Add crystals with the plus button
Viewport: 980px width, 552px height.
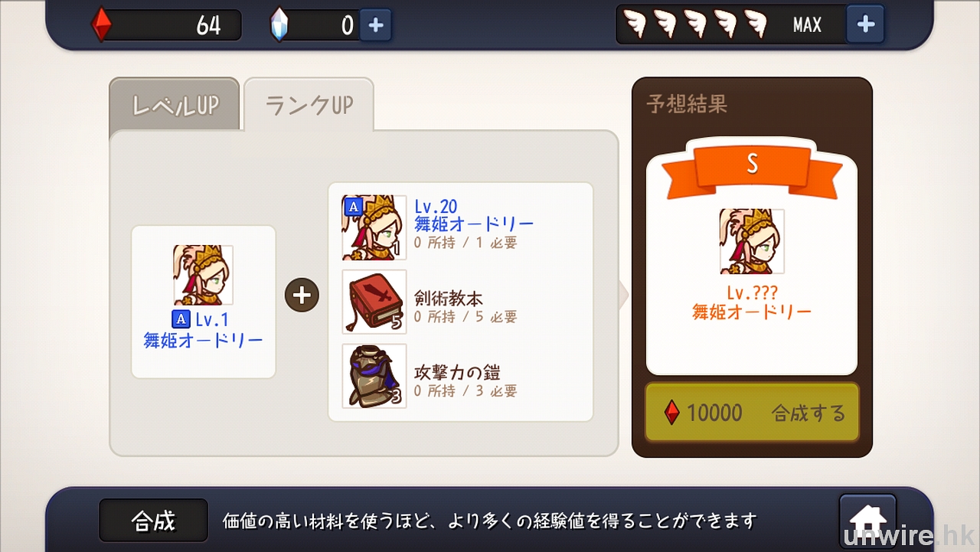(x=375, y=25)
